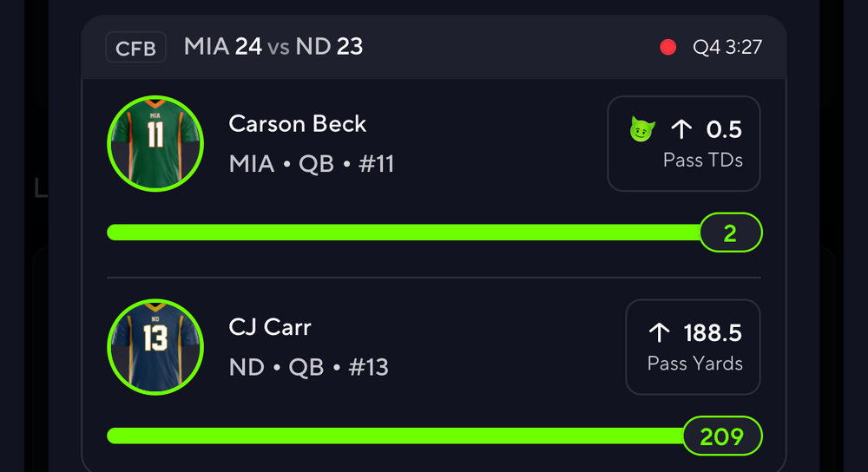Select the Q4 3:27 game clock
This screenshot has height=472, width=868.
click(x=727, y=47)
